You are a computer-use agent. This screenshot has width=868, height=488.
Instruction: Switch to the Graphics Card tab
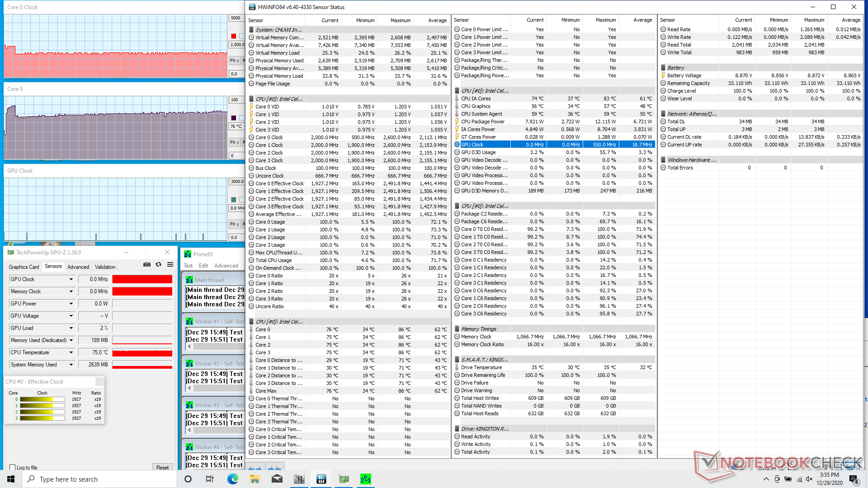click(24, 267)
